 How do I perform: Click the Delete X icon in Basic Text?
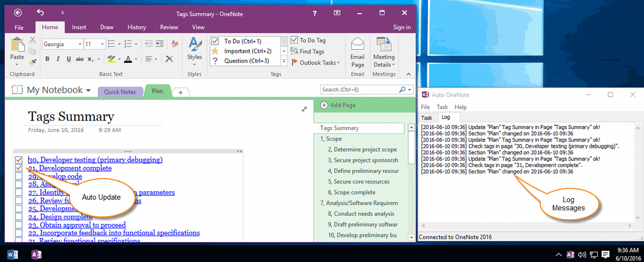(x=169, y=59)
